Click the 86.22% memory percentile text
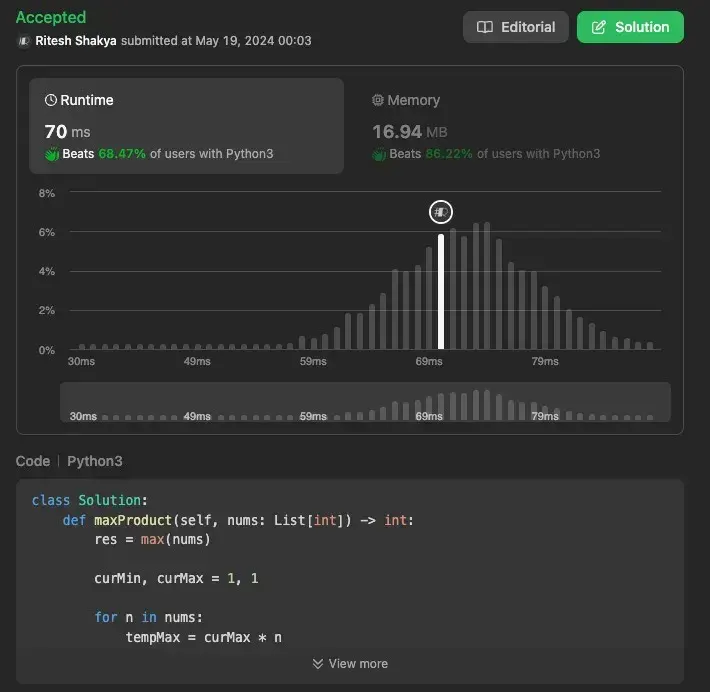The width and height of the screenshot is (710, 692). [449, 154]
